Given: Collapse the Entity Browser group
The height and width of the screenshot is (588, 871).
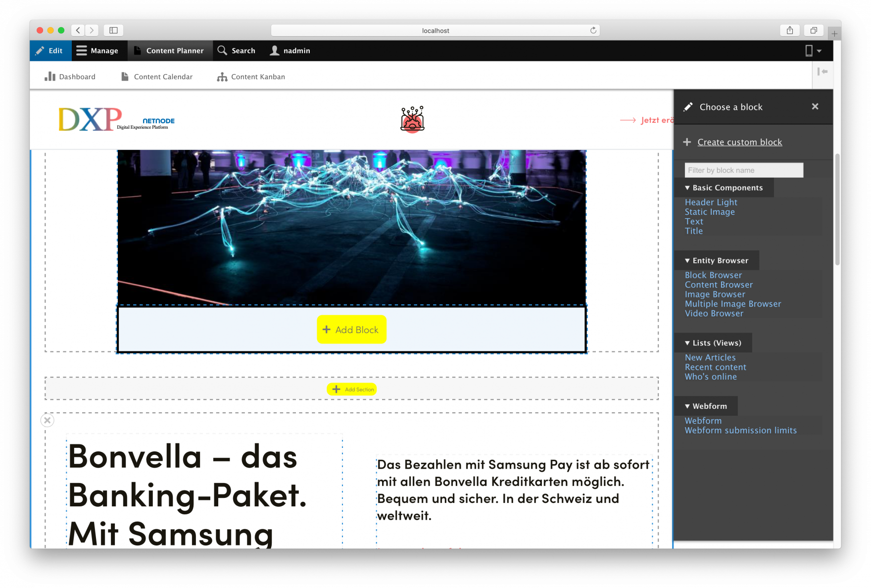Looking at the screenshot, I should tap(717, 260).
